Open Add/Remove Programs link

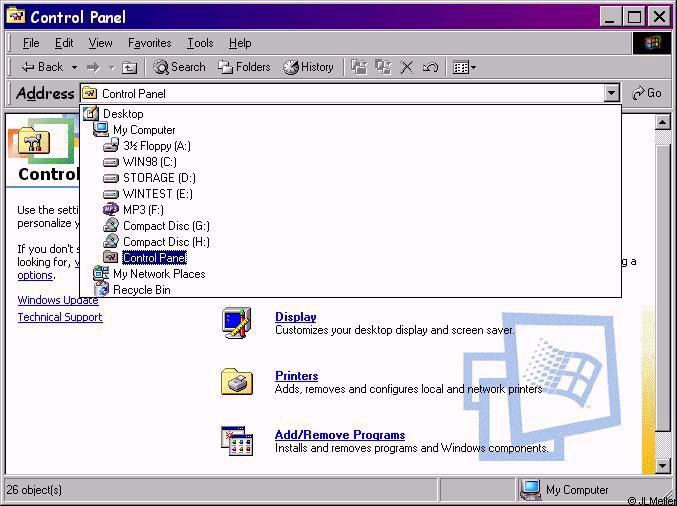[340, 435]
